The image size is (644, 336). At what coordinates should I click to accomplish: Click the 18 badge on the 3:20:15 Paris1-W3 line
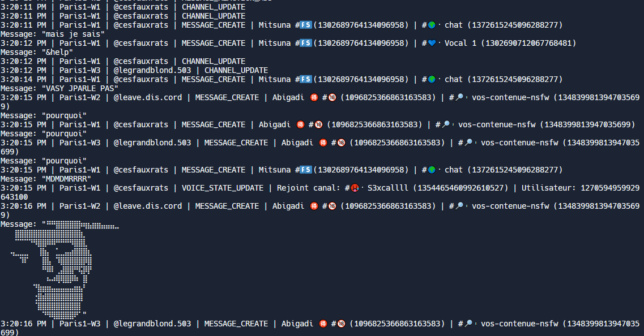341,143
